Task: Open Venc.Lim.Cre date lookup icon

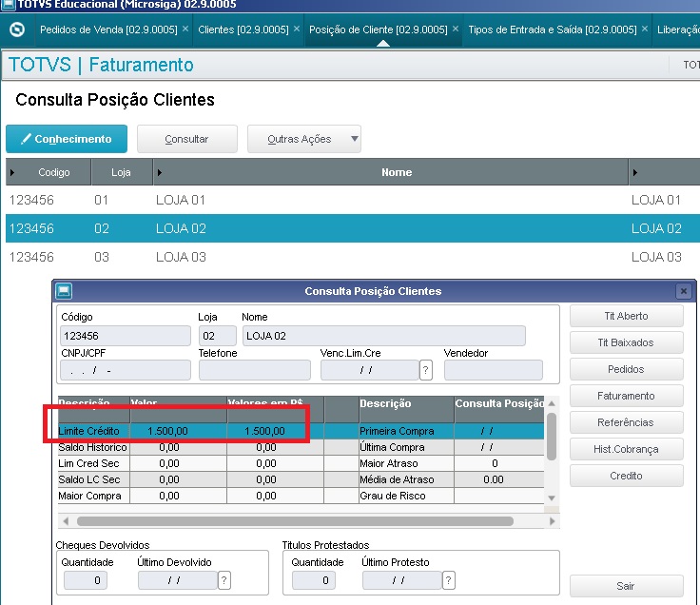Action: 426,370
